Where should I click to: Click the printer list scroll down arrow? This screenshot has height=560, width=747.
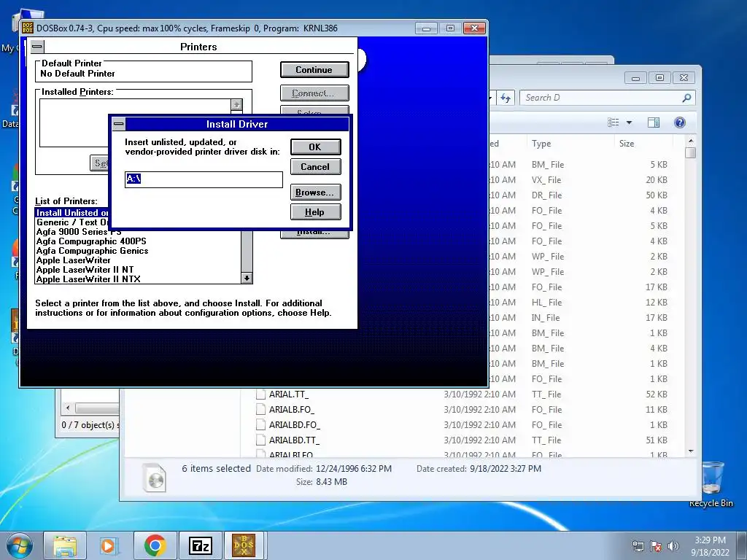click(x=247, y=278)
